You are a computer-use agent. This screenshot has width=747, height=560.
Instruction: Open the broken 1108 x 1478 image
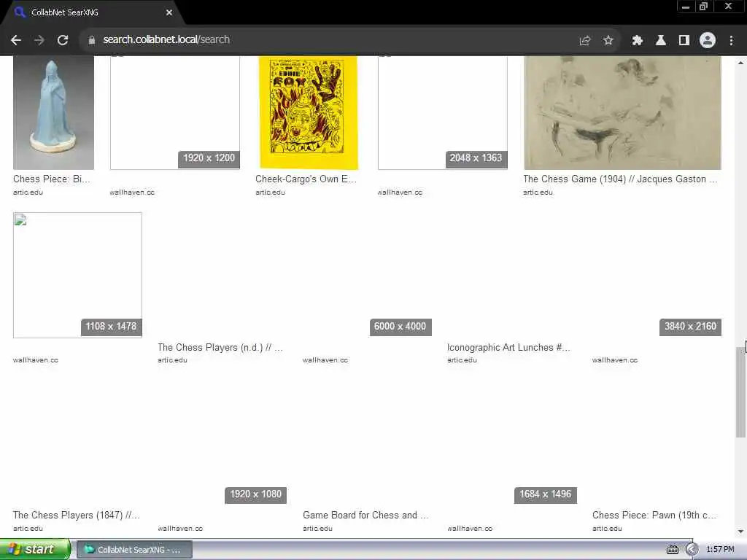click(x=77, y=275)
